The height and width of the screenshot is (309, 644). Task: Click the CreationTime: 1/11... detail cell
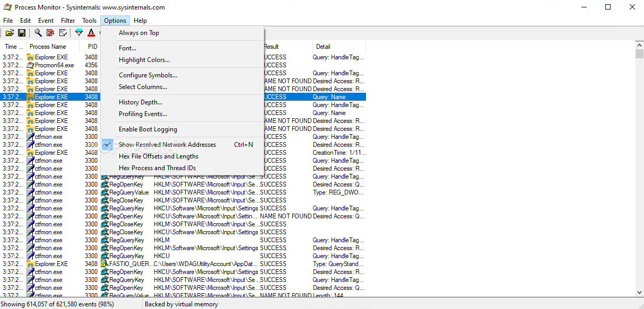[x=339, y=153]
